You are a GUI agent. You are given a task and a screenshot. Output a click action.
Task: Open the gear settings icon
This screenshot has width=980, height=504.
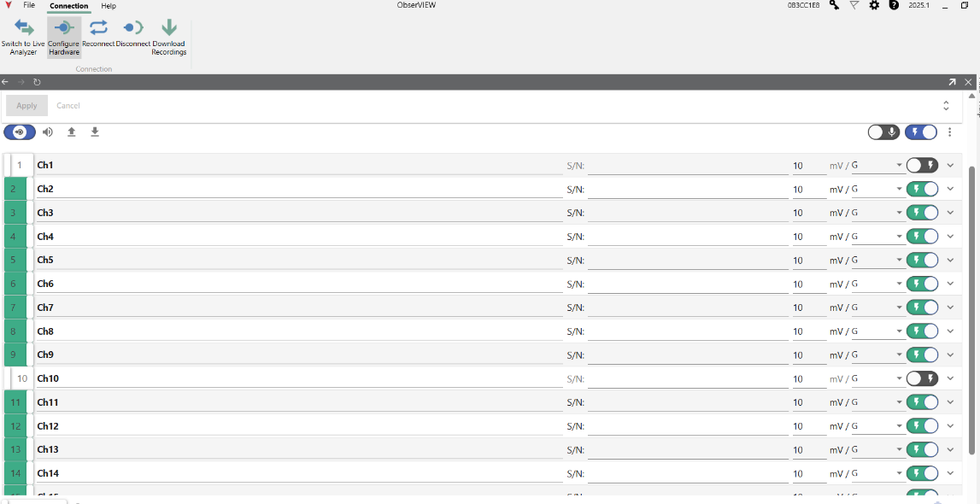[x=874, y=5]
